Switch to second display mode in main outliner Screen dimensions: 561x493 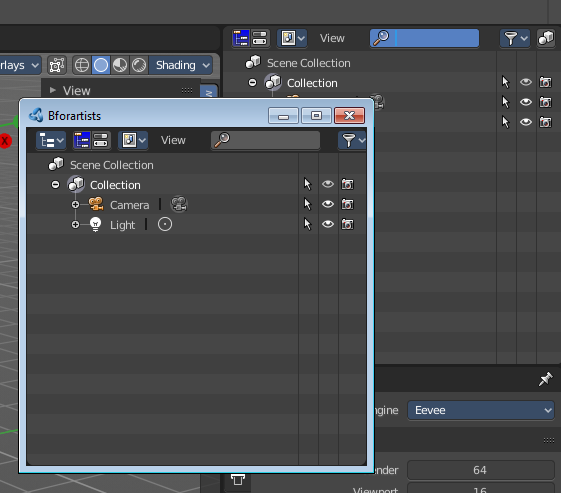[x=259, y=38]
